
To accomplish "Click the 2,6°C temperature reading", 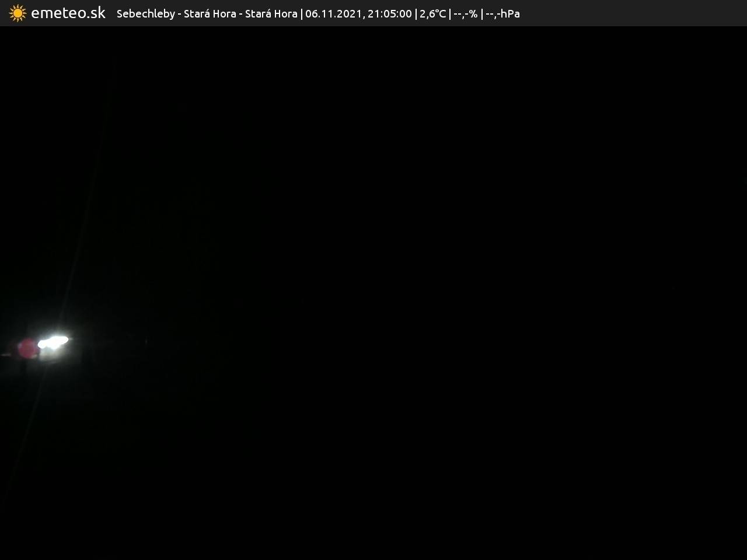I will [x=432, y=13].
